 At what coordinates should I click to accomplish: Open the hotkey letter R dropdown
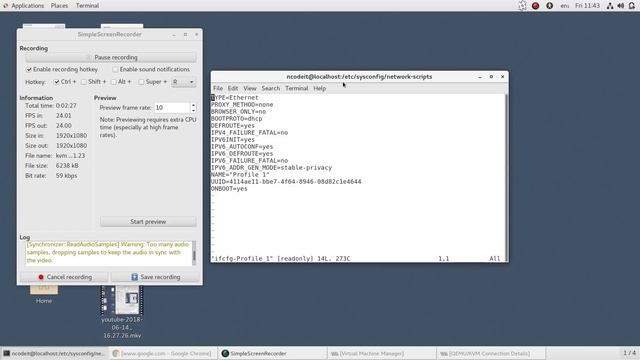click(184, 82)
